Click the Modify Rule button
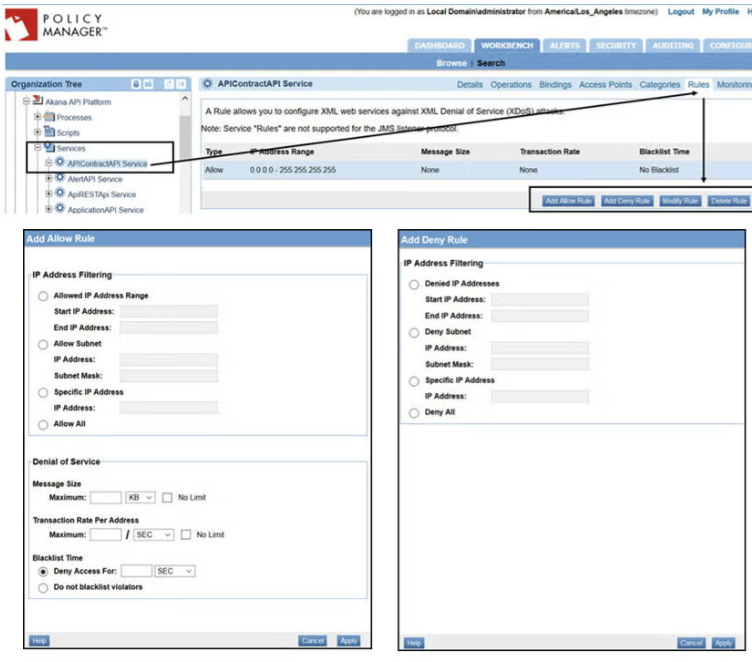 [x=680, y=201]
